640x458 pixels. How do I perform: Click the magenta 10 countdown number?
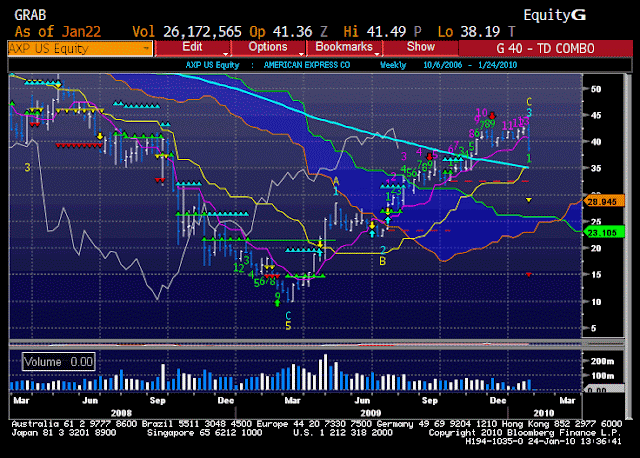[482, 112]
